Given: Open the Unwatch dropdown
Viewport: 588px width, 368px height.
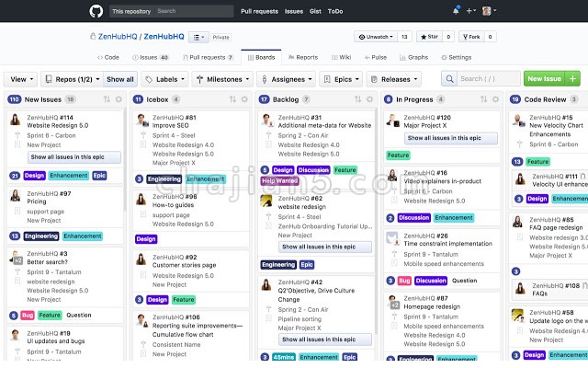Looking at the screenshot, I should [376, 37].
